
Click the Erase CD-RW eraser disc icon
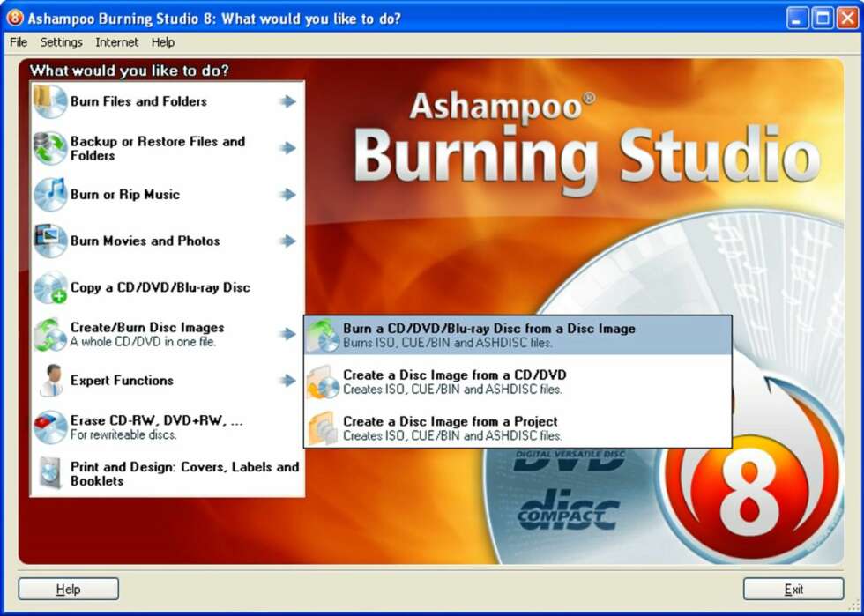tap(49, 427)
